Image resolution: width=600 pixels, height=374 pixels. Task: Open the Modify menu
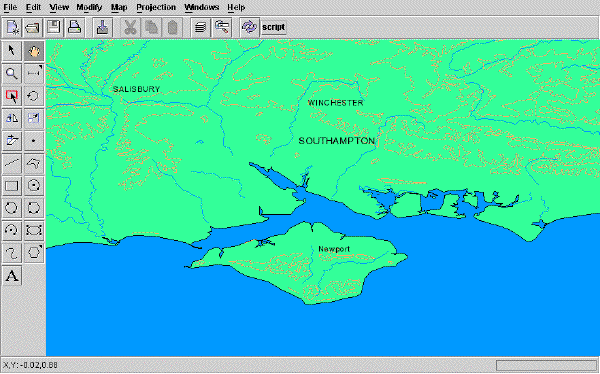tap(89, 7)
